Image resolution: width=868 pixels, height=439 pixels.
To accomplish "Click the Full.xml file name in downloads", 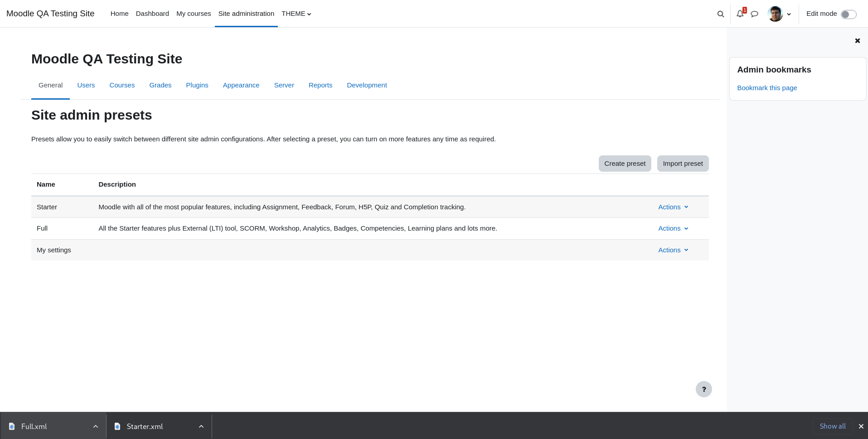I will [x=34, y=426].
